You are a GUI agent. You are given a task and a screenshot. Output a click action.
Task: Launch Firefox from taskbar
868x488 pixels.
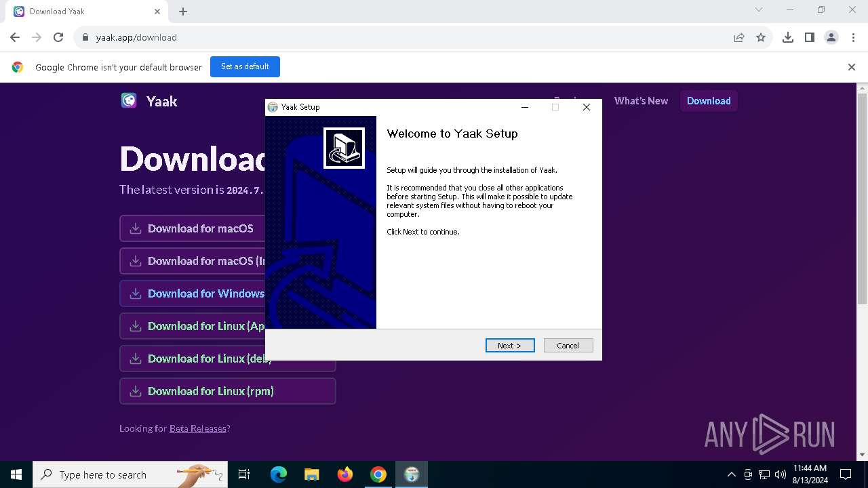pyautogui.click(x=345, y=474)
